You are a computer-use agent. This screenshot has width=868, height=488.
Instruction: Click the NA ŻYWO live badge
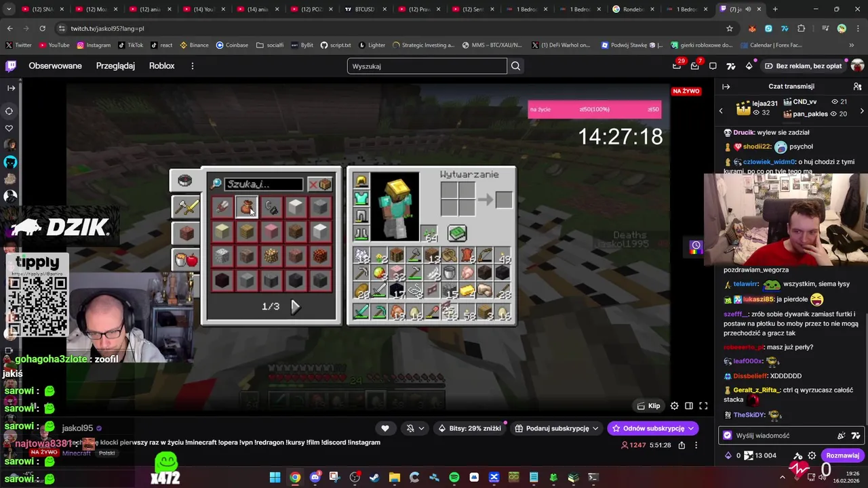[686, 91]
